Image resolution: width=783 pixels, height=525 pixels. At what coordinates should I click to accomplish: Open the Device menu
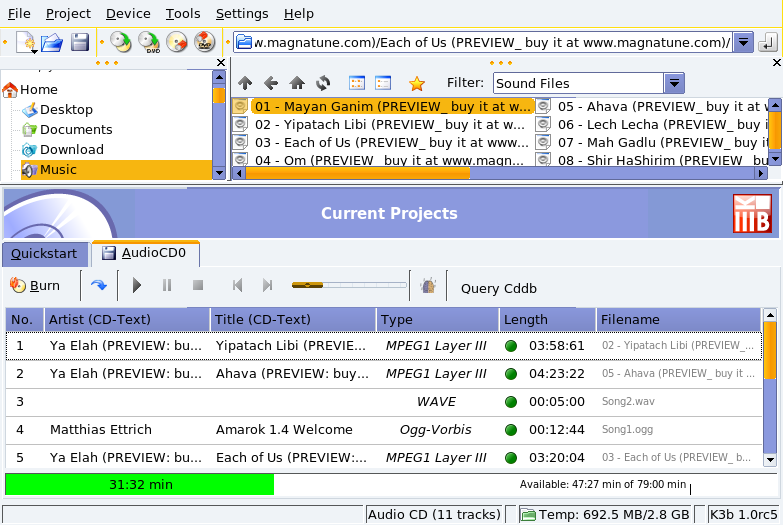pos(128,13)
